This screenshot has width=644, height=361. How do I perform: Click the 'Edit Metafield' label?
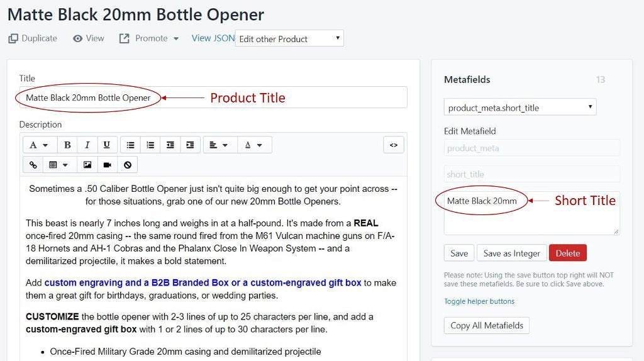470,131
